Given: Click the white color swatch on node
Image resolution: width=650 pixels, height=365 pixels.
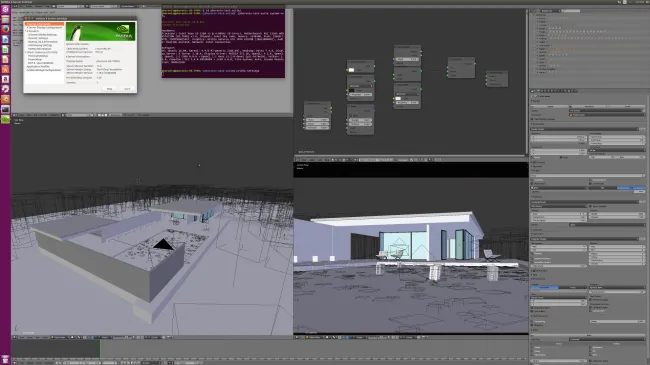Looking at the screenshot, I should [352, 70].
